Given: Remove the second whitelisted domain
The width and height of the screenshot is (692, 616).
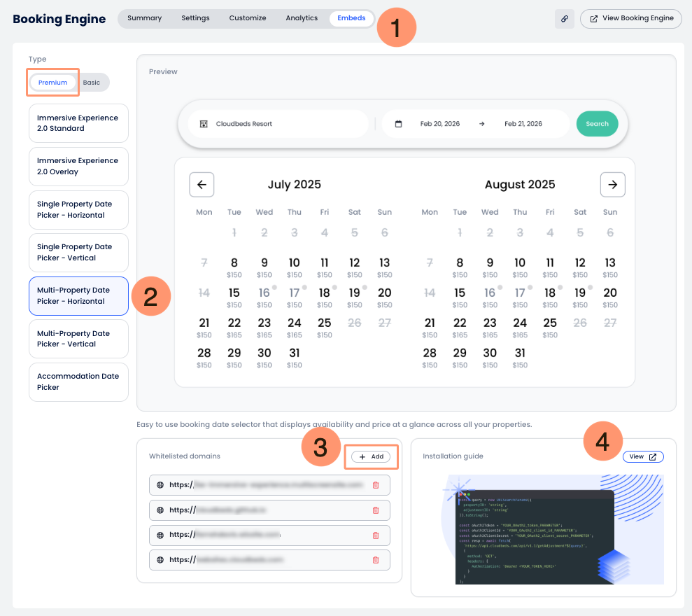Looking at the screenshot, I should [376, 510].
